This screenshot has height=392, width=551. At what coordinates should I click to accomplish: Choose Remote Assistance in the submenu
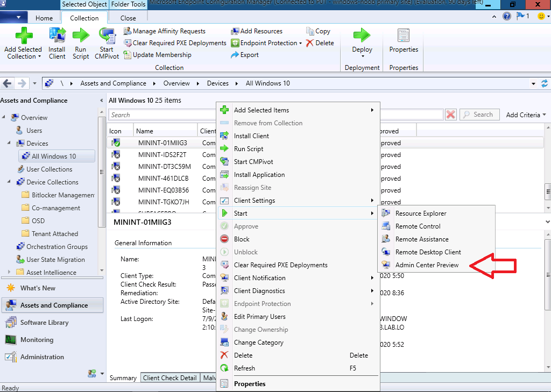click(436, 239)
